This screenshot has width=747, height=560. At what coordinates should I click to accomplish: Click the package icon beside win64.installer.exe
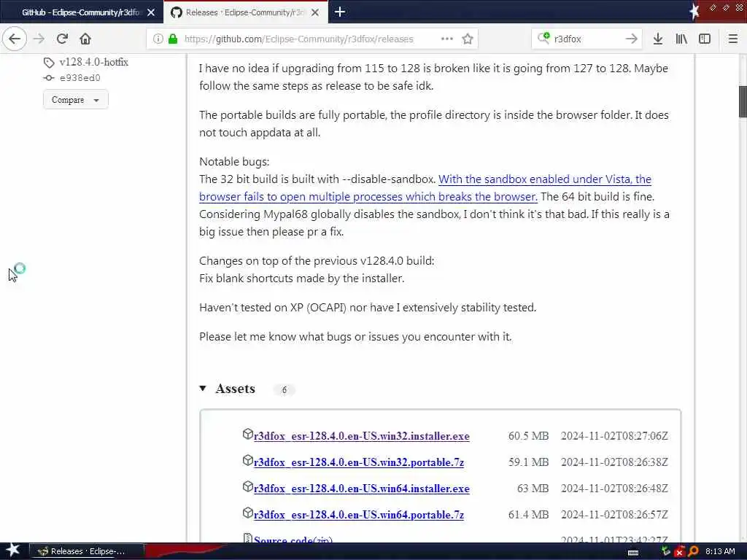coord(247,486)
